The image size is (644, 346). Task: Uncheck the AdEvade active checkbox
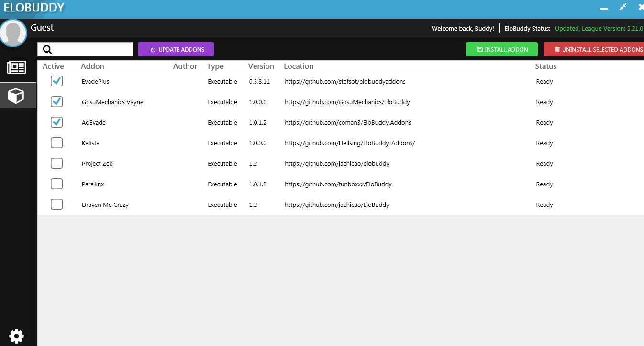[x=56, y=122]
